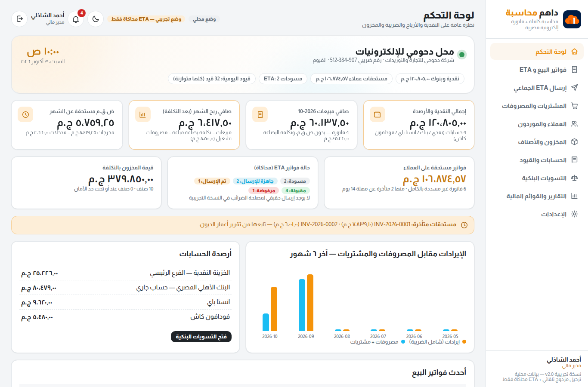Click the تم الإرسال: 1 status badge
The image size is (588, 387).
[x=212, y=181]
